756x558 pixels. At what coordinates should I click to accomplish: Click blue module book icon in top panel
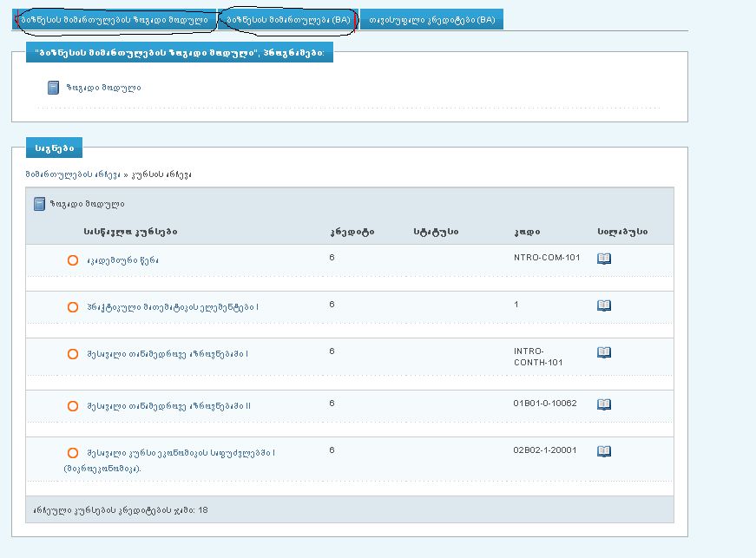click(x=53, y=88)
